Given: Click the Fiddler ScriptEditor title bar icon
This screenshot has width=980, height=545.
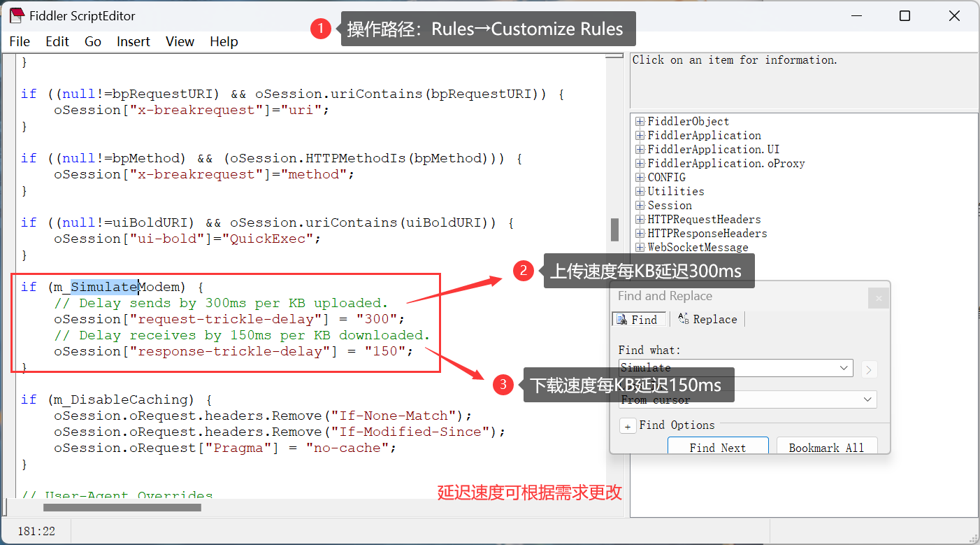Looking at the screenshot, I should point(17,15).
